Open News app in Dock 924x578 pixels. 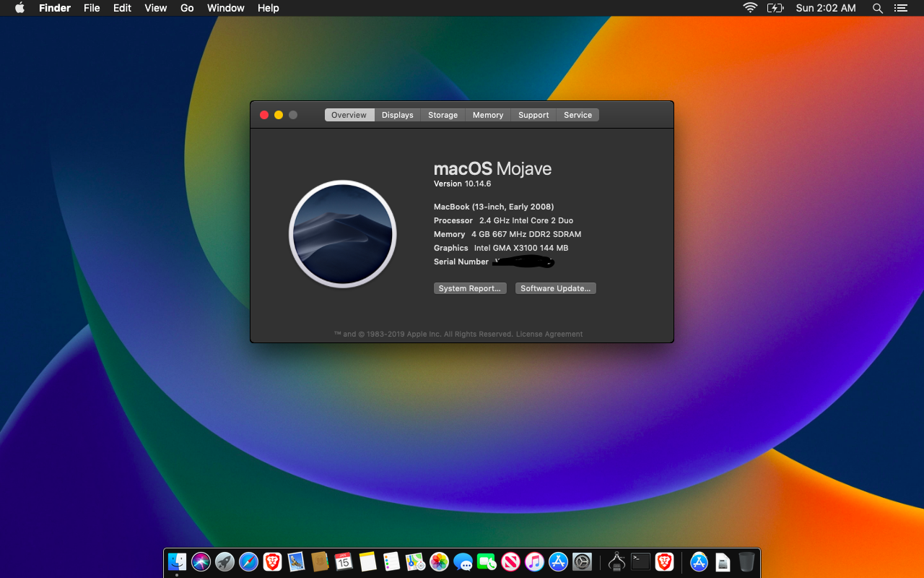[x=510, y=561]
